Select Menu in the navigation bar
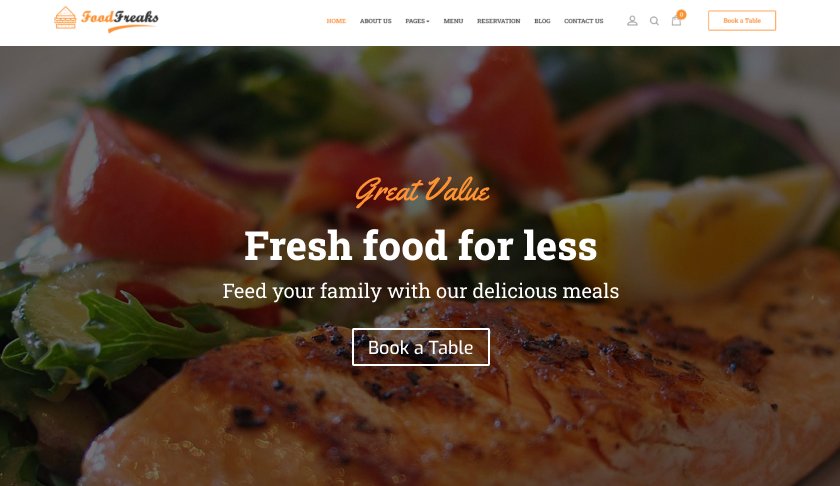 [x=453, y=21]
